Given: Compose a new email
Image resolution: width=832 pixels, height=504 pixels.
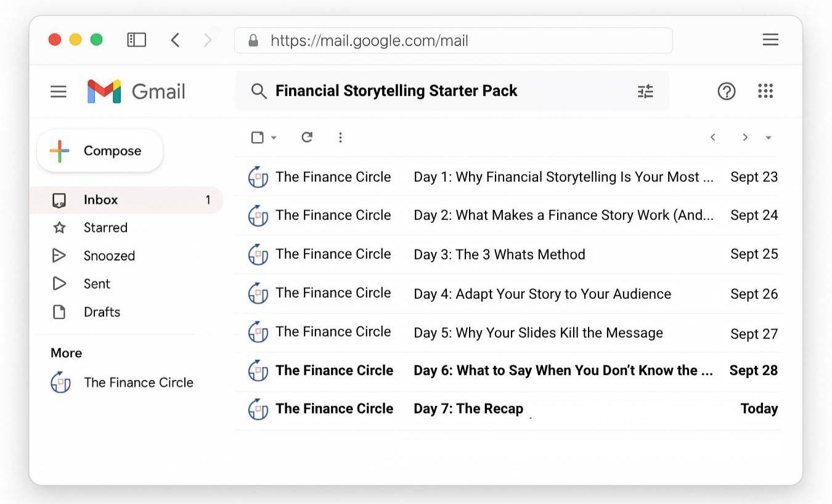Looking at the screenshot, I should 100,151.
